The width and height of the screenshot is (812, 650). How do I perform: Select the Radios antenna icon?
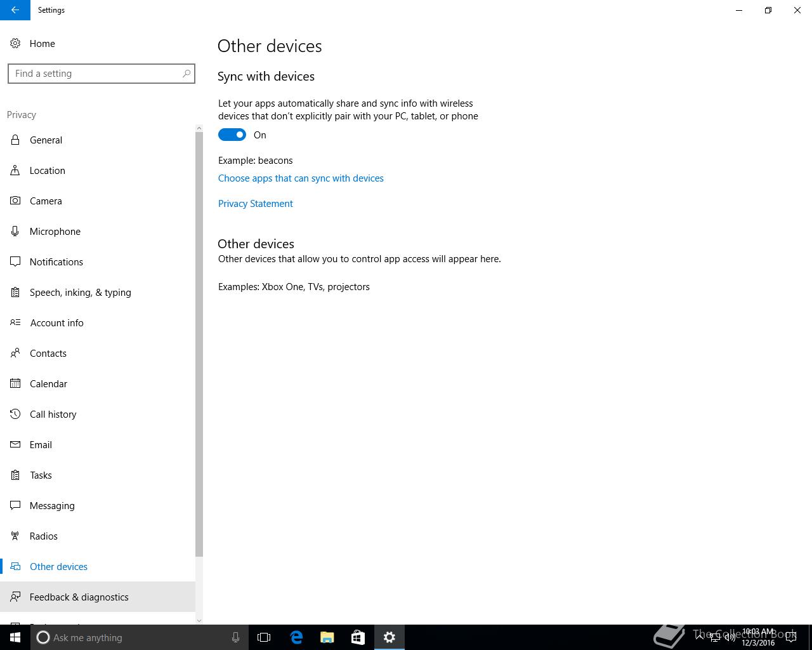point(15,536)
